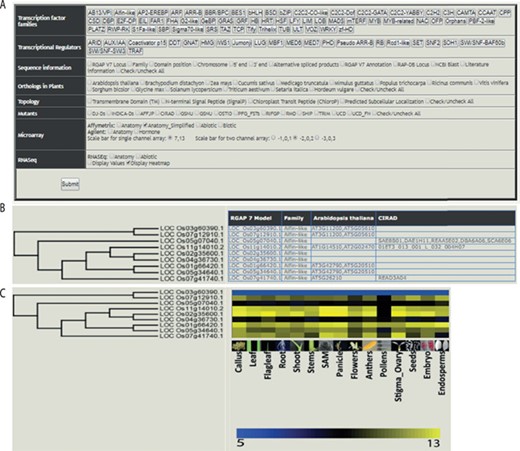Click LOC Os05g07040.1 label in panel B tree

pyautogui.click(x=192, y=241)
